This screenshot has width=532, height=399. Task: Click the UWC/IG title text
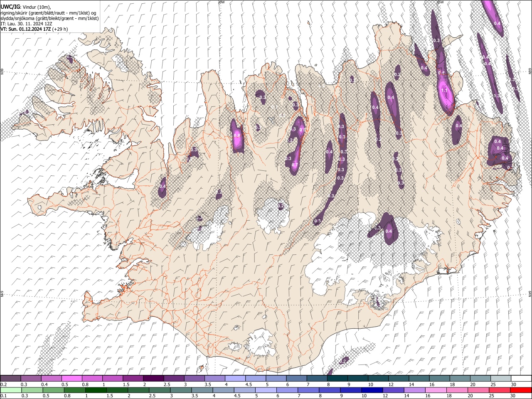click(x=10, y=7)
